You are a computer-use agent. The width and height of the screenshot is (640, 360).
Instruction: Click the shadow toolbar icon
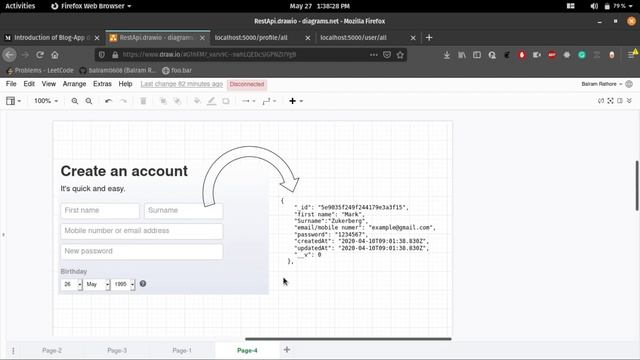(226, 101)
